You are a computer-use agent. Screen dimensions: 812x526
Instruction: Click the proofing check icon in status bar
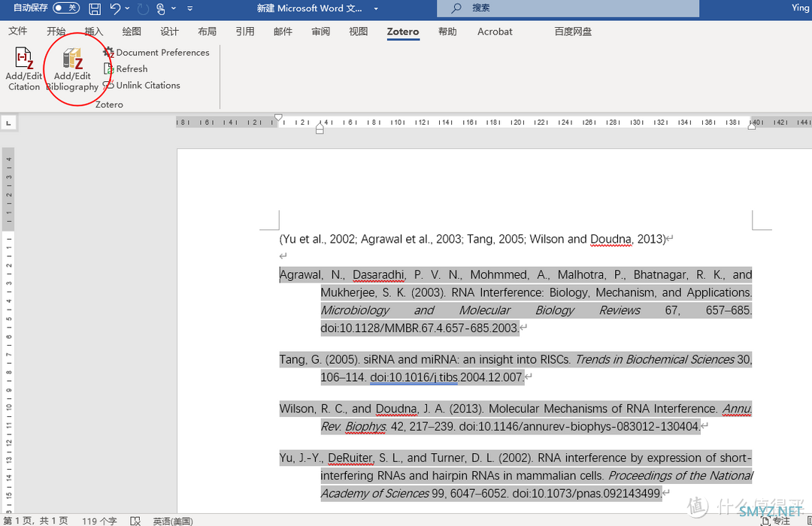tap(135, 521)
